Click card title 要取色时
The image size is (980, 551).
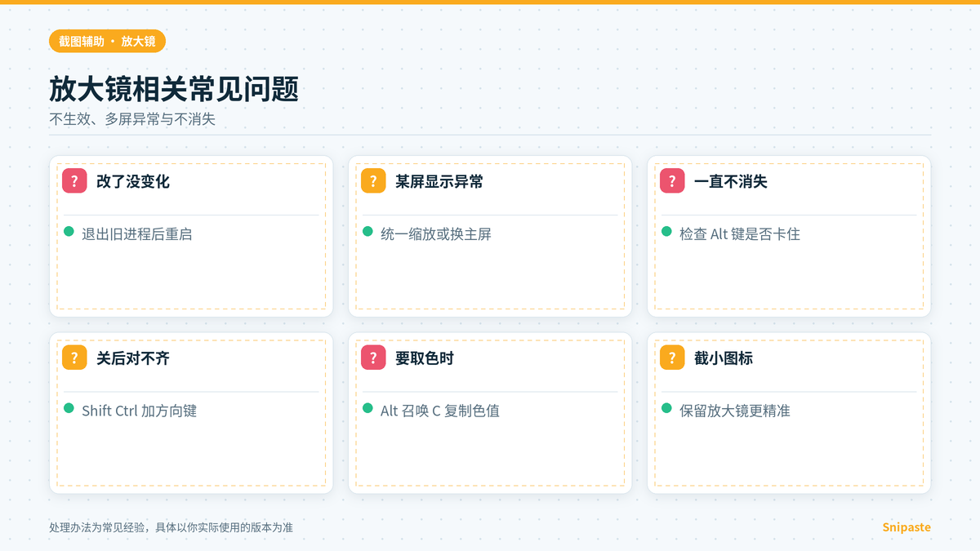pos(425,358)
